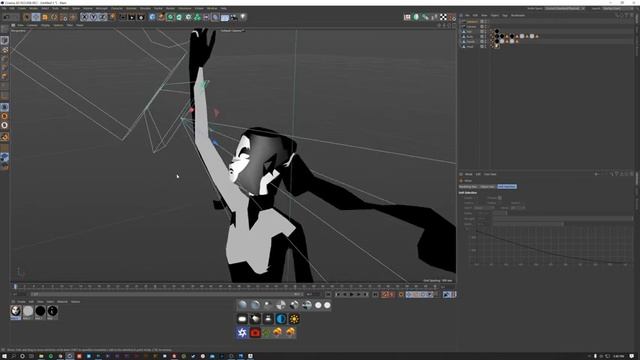Toggle visibility dots of the Camera object

point(486,27)
